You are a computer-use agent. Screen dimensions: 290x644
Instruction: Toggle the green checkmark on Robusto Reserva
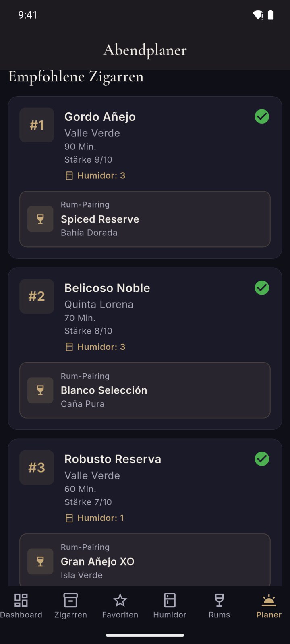(x=262, y=459)
